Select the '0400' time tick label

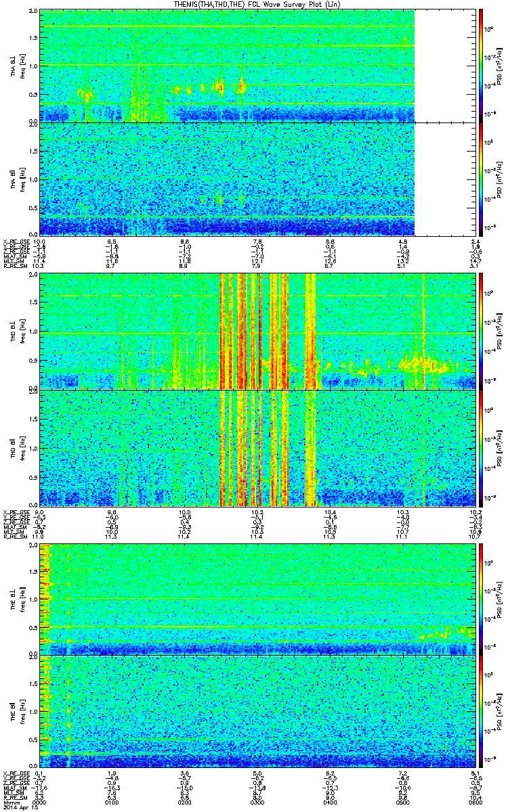tap(330, 803)
